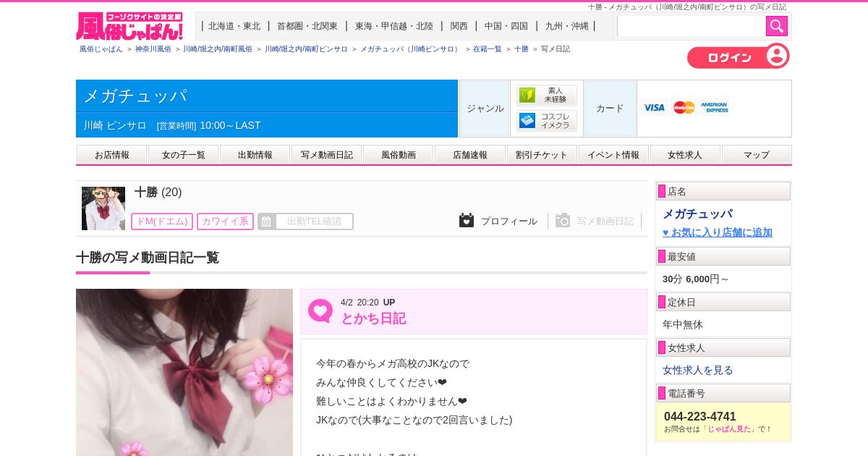Viewport: 868px width, 456px height.
Task: Click the MasterCard icon
Action: coord(684,107)
